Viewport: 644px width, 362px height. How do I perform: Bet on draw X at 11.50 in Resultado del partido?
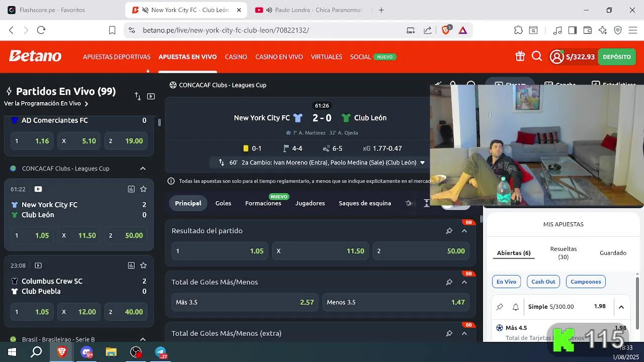(x=321, y=251)
